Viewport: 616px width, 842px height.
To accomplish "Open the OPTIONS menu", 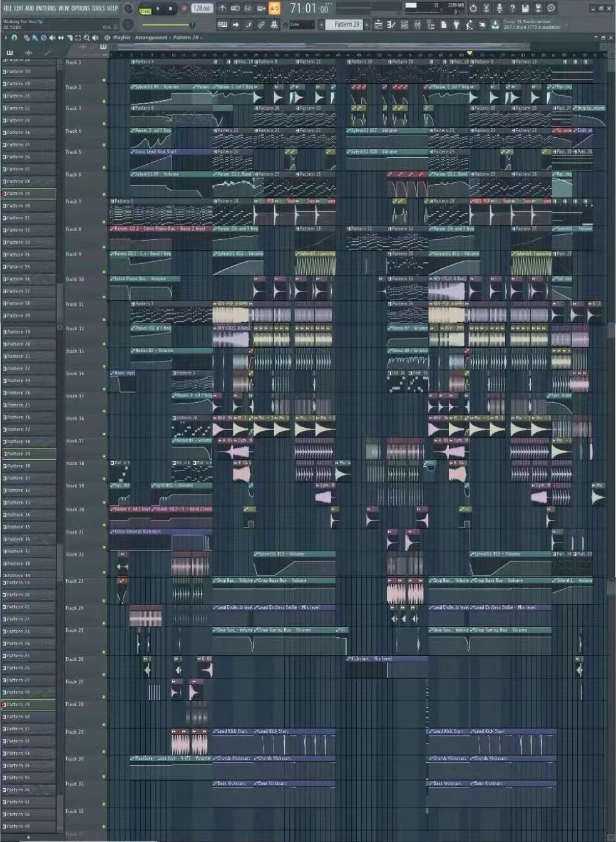I will click(x=80, y=8).
